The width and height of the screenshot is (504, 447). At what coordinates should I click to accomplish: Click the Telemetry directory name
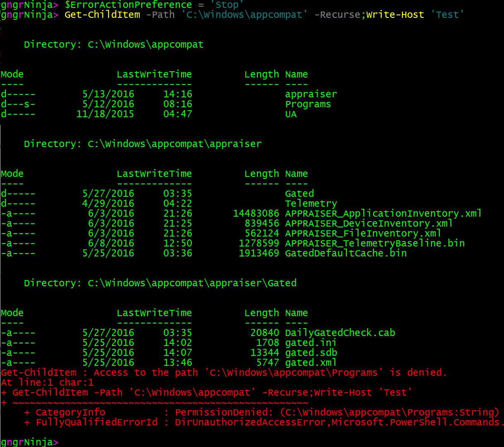point(311,203)
